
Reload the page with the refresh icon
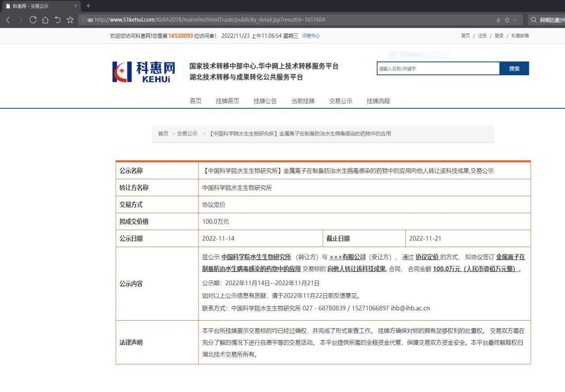tap(33, 20)
